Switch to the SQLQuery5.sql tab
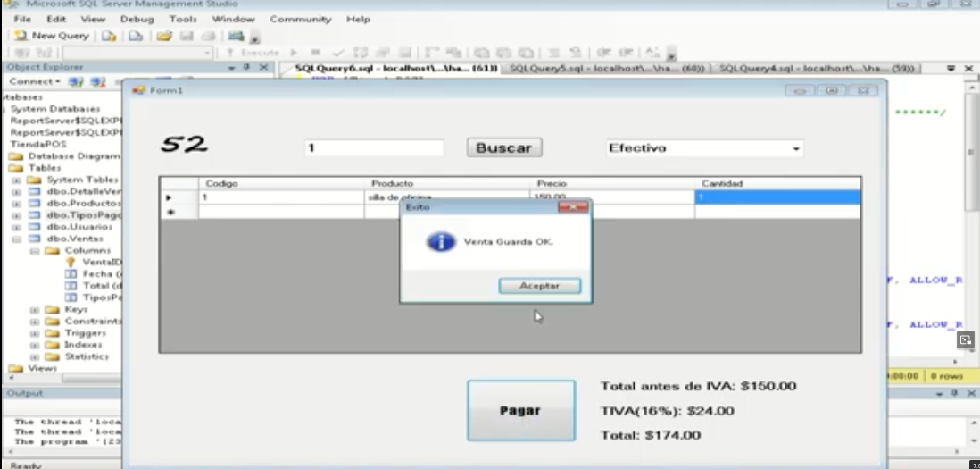 coord(607,68)
